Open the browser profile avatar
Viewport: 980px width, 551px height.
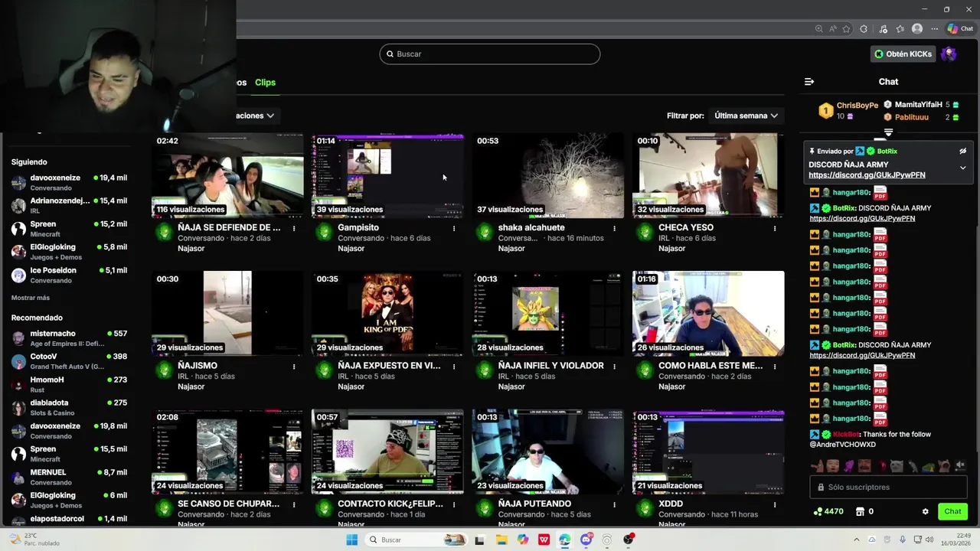point(917,29)
